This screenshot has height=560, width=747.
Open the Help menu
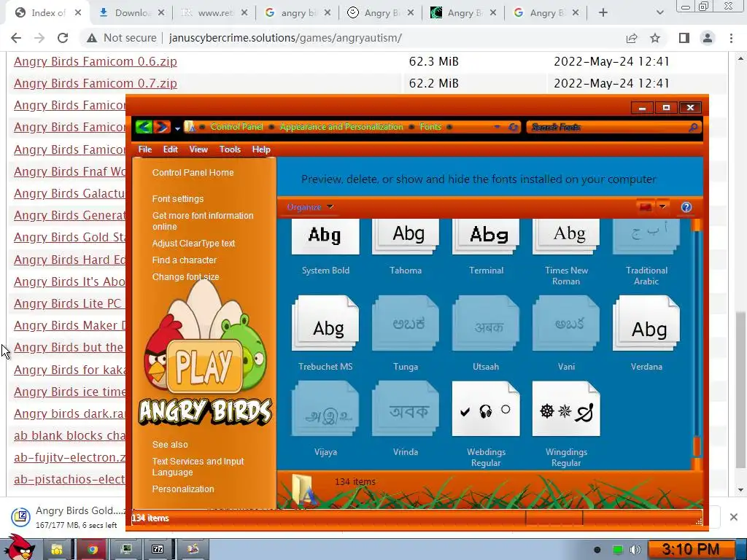point(261,149)
